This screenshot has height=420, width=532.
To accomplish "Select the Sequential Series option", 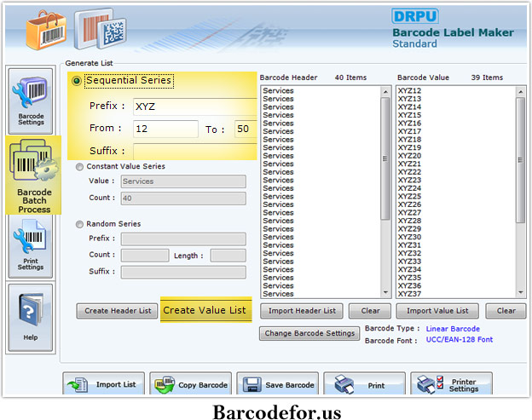I will click(x=77, y=81).
